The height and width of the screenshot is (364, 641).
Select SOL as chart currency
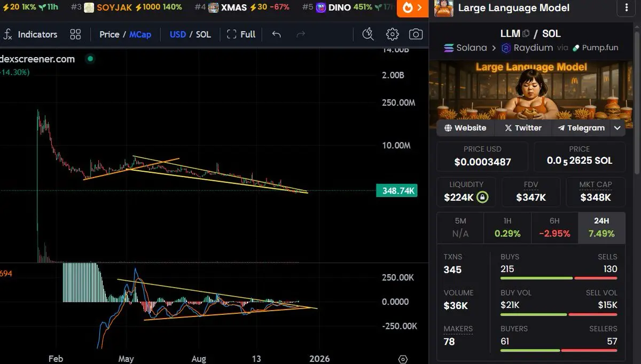pyautogui.click(x=203, y=34)
